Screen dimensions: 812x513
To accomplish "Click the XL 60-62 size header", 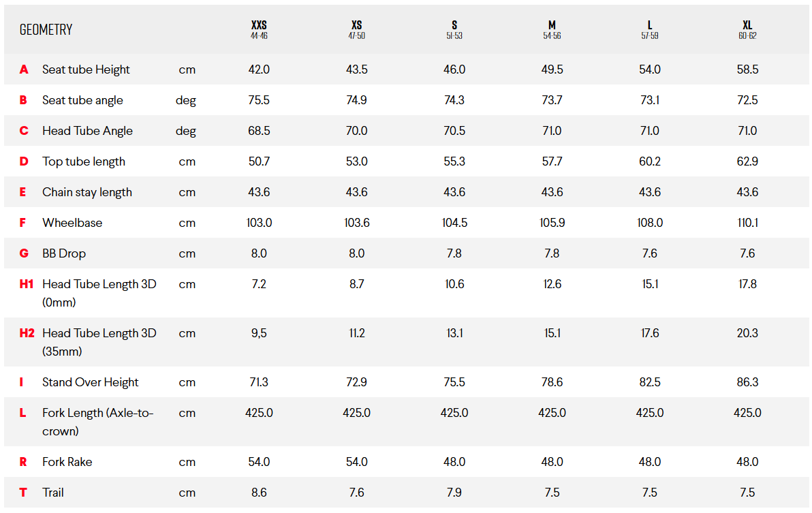I will click(x=747, y=29).
